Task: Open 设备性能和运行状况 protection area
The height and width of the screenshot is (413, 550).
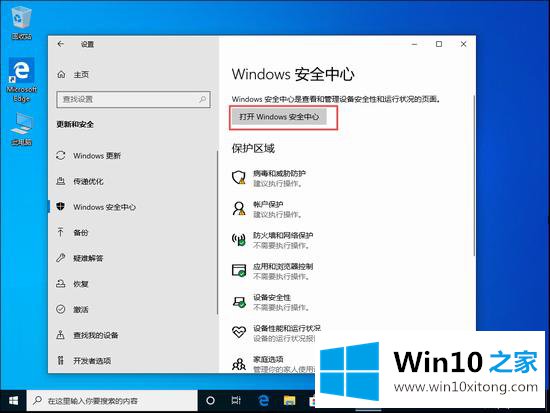Action: pyautogui.click(x=276, y=333)
